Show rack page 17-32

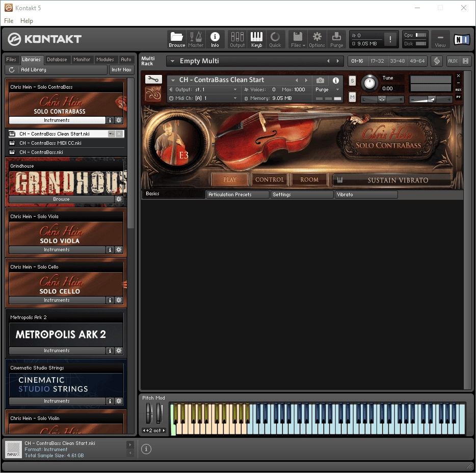377,61
